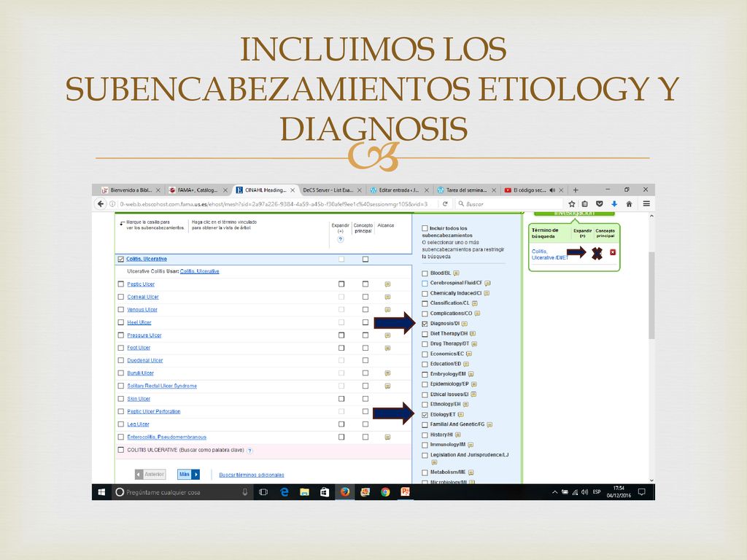Screen dimensions: 747x560
Task: Tick Concepto principal box for Colitis, Ulcerative
Action: pyautogui.click(x=365, y=260)
